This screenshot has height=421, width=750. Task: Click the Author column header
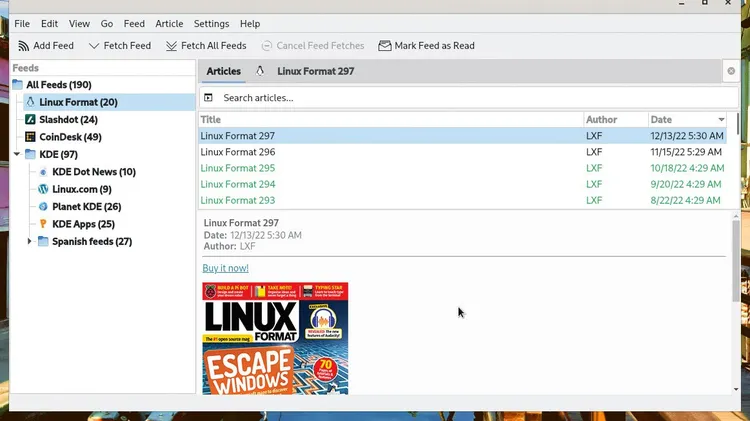click(x=616, y=120)
